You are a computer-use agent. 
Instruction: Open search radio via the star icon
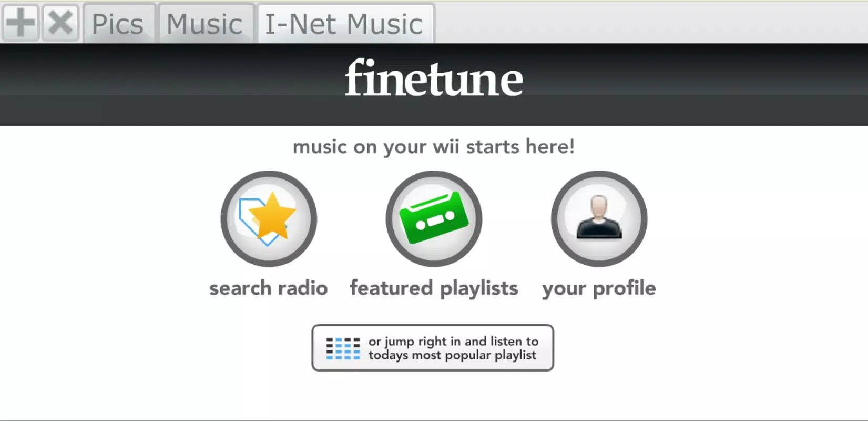(x=269, y=218)
